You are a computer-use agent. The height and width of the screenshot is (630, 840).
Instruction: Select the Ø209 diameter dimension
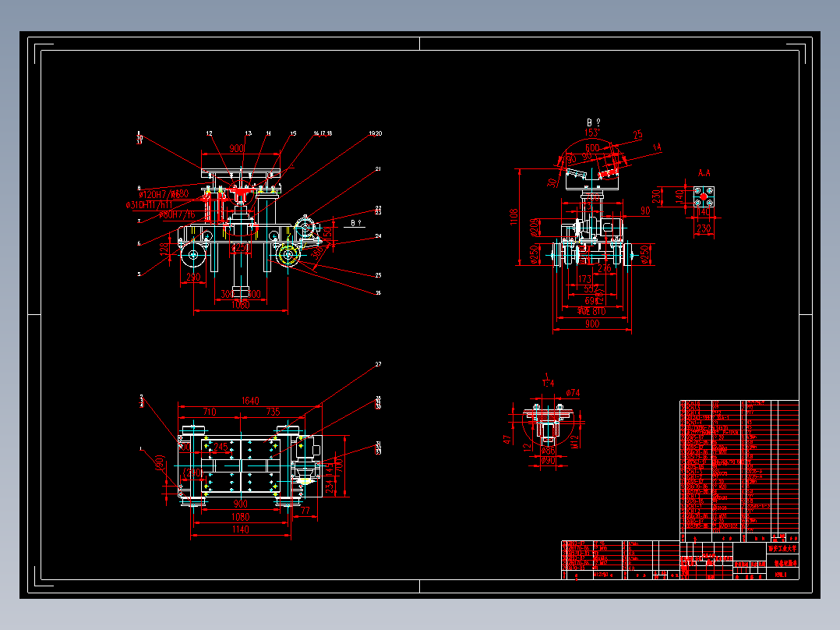tap(534, 228)
